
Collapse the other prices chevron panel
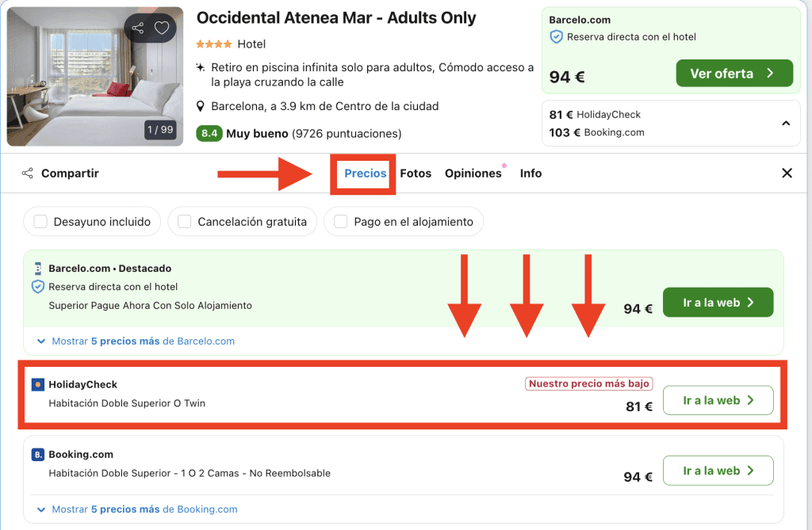coord(786,124)
